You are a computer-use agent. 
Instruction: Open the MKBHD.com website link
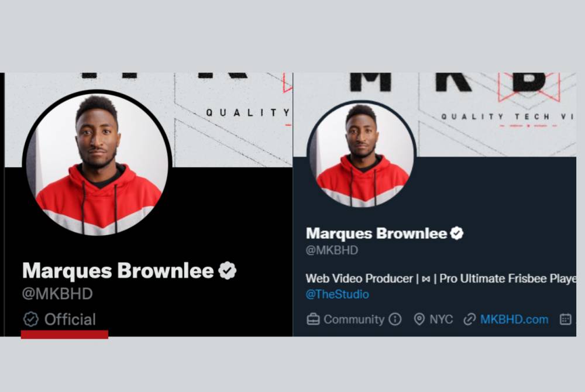tap(514, 319)
